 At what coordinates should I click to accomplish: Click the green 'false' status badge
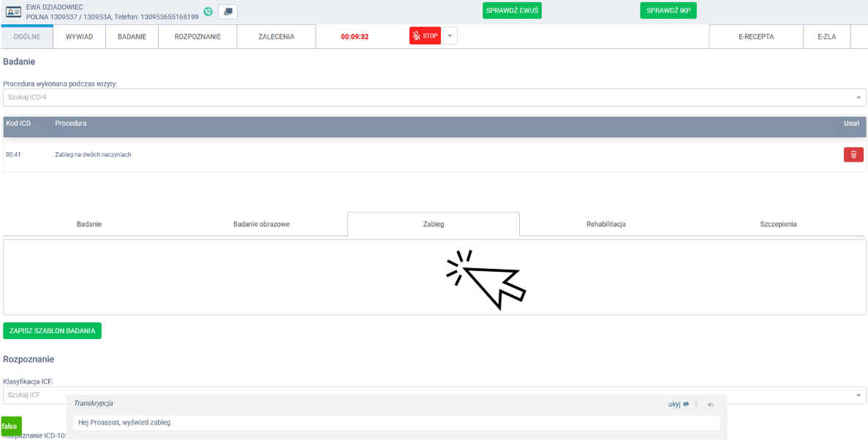point(10,426)
